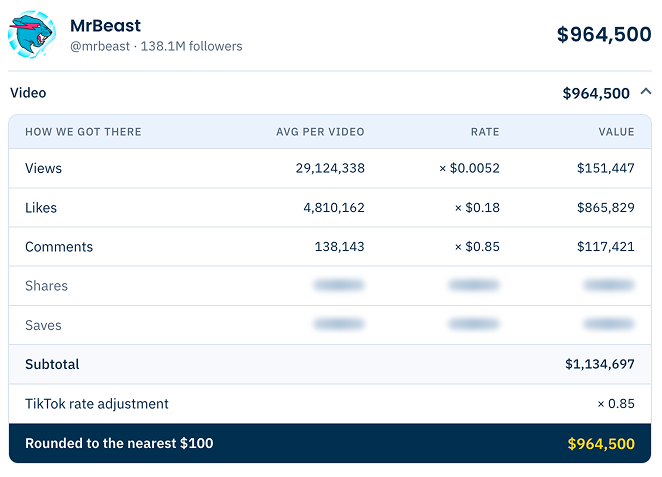The width and height of the screenshot is (662, 477).
Task: Click the HOW WE GOT THERE header
Action: tap(83, 132)
